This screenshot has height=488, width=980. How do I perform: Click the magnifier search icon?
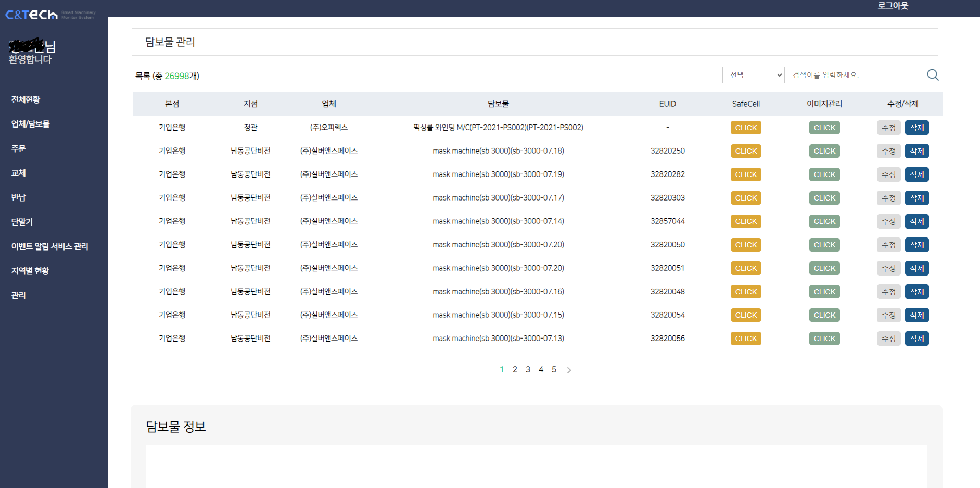pos(933,75)
